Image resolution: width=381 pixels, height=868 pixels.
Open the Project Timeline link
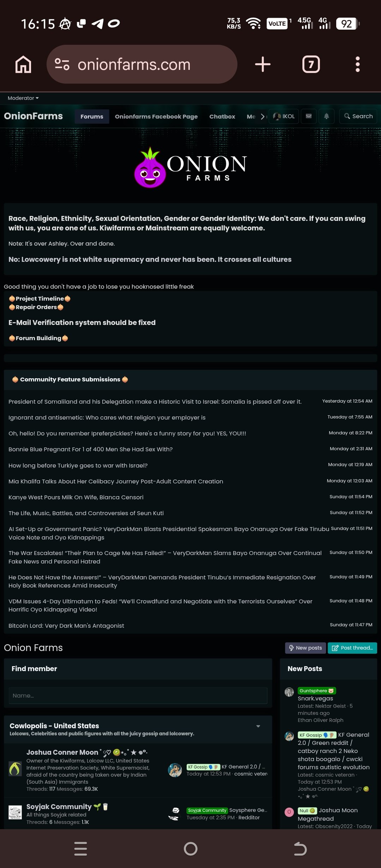click(40, 299)
